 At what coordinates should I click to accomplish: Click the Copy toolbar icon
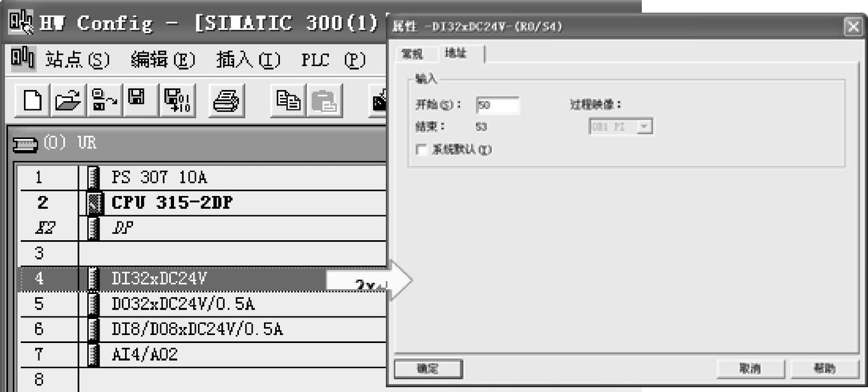[x=288, y=100]
